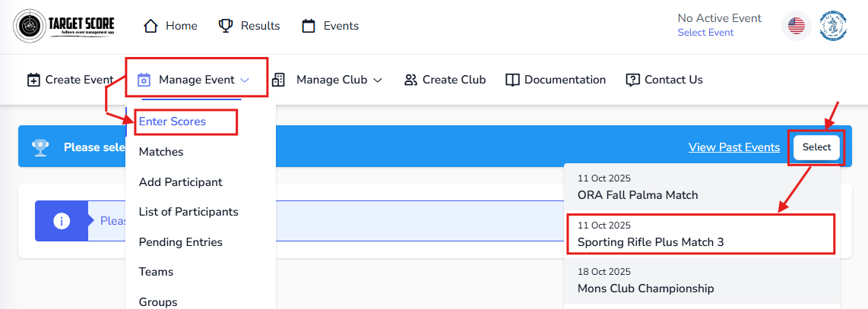
Task: Choose Matches from Manage Event menu
Action: [x=161, y=151]
